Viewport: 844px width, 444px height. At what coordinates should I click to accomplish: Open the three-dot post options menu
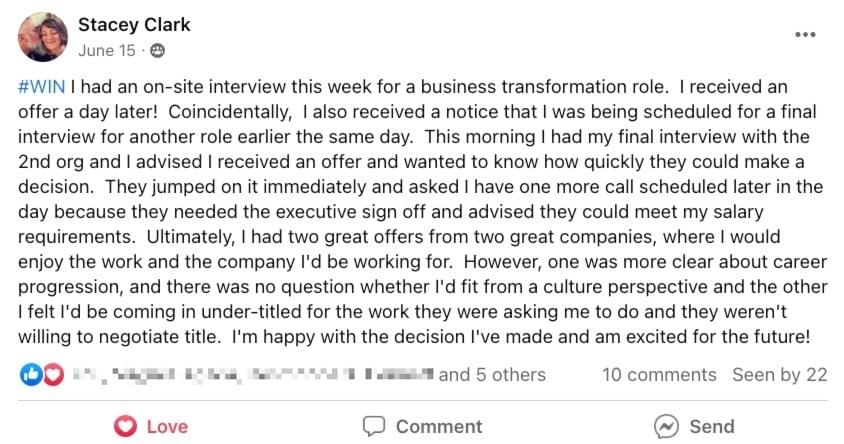[x=805, y=34]
